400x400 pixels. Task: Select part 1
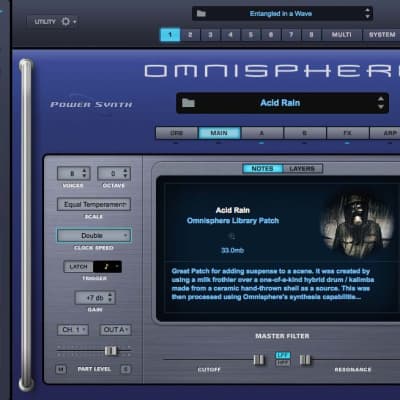click(170, 35)
